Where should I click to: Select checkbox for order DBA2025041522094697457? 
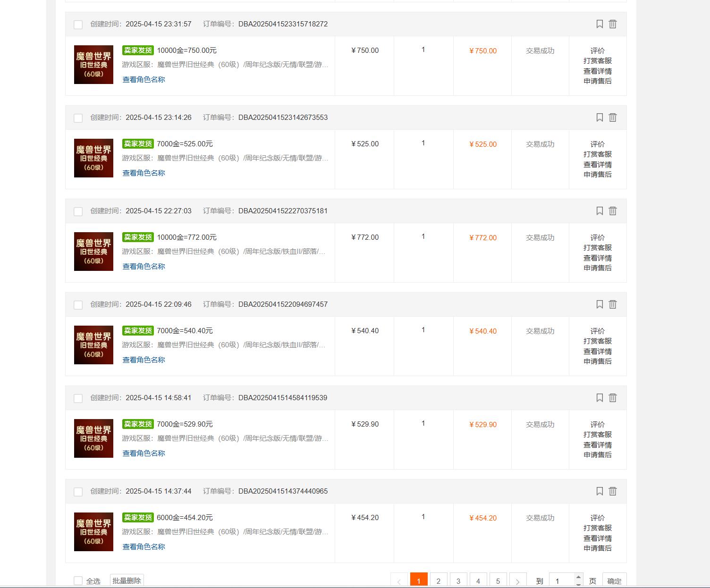pyautogui.click(x=78, y=305)
